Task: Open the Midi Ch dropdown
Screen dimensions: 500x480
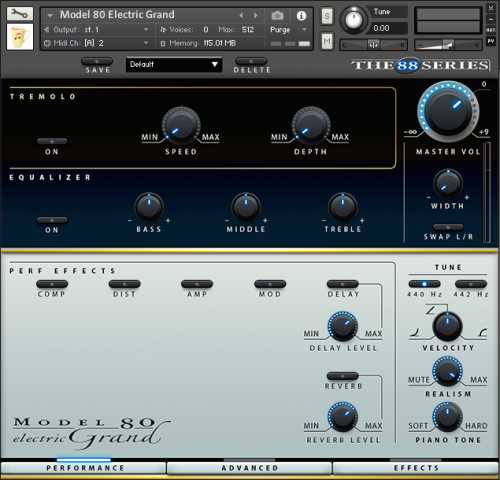Action: pyautogui.click(x=146, y=43)
